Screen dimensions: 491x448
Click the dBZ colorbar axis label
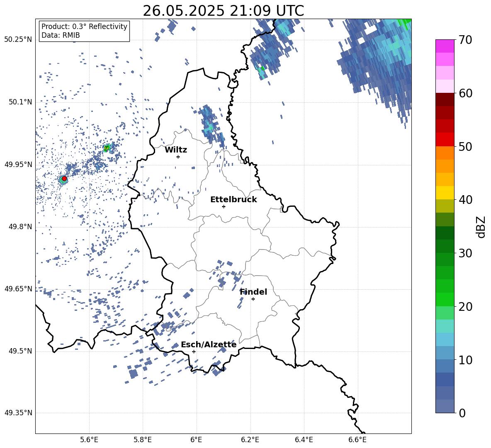(480, 227)
